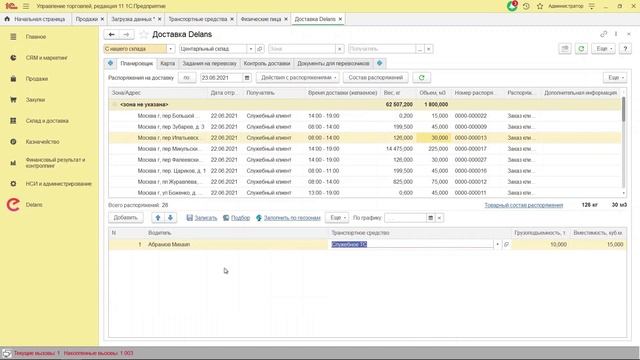Copy link to form icon
Screen dimensions: 640x360
603,34
